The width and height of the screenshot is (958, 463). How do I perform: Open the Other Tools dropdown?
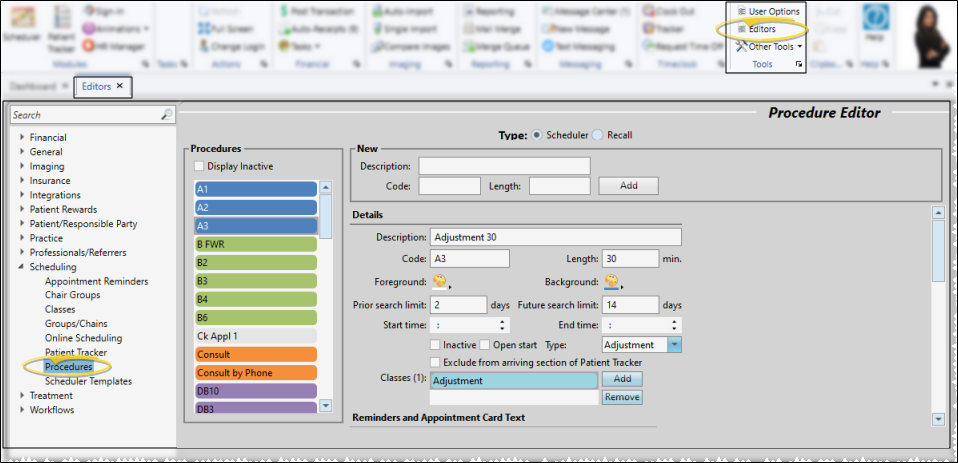(770, 47)
